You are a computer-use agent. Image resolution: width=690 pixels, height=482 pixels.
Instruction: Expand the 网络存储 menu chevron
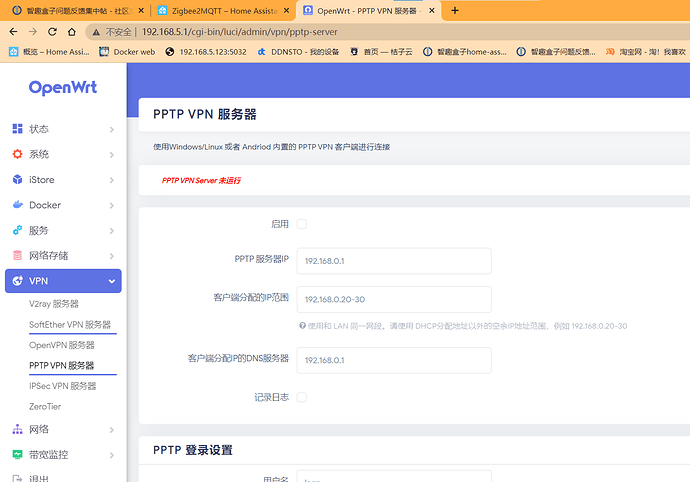pyautogui.click(x=112, y=256)
